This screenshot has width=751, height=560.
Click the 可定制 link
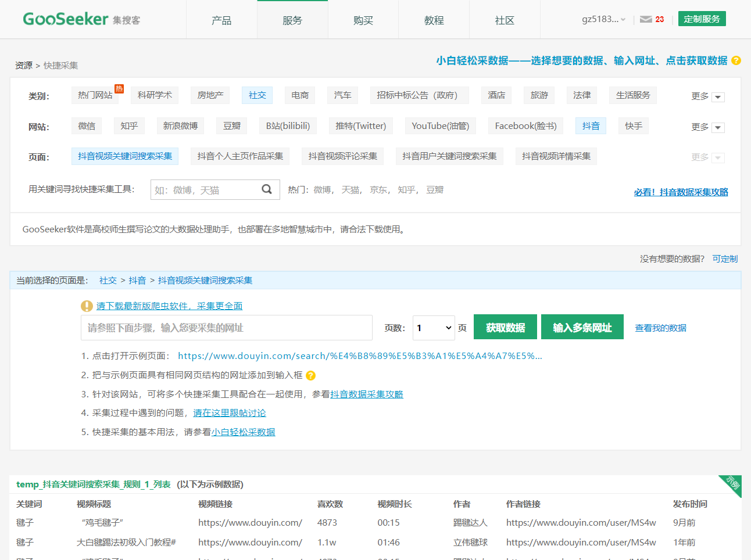(725, 259)
